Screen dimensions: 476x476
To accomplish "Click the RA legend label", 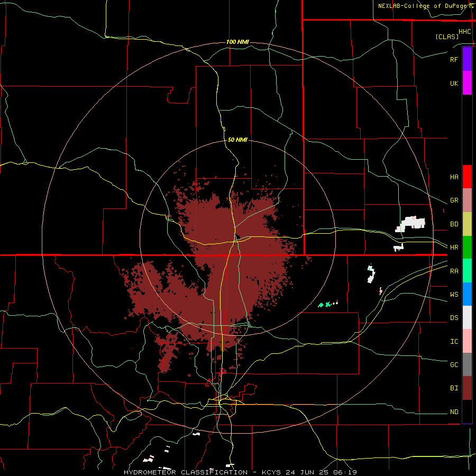I will pyautogui.click(x=454, y=271).
